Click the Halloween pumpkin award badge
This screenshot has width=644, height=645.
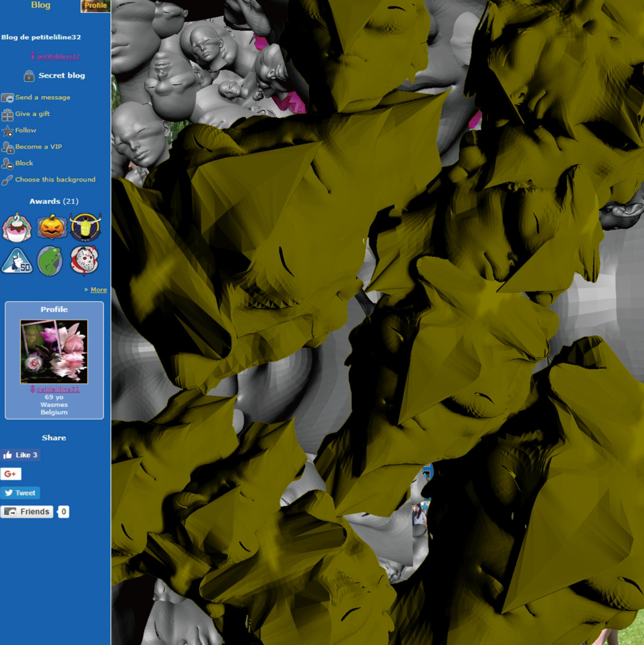[52, 227]
